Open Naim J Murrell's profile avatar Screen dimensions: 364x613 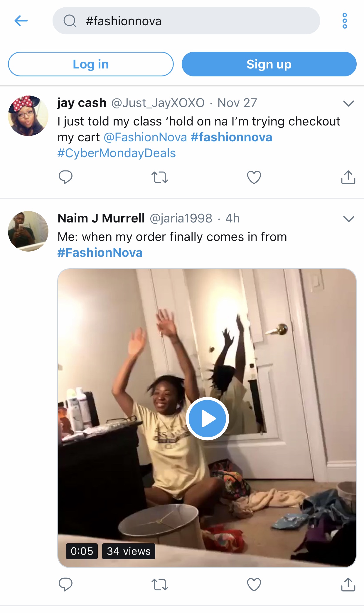click(28, 231)
